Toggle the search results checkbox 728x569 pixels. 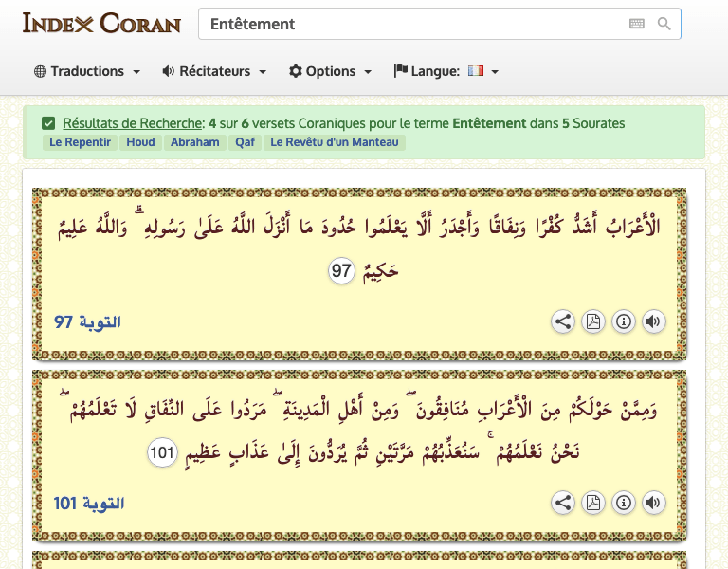point(48,123)
